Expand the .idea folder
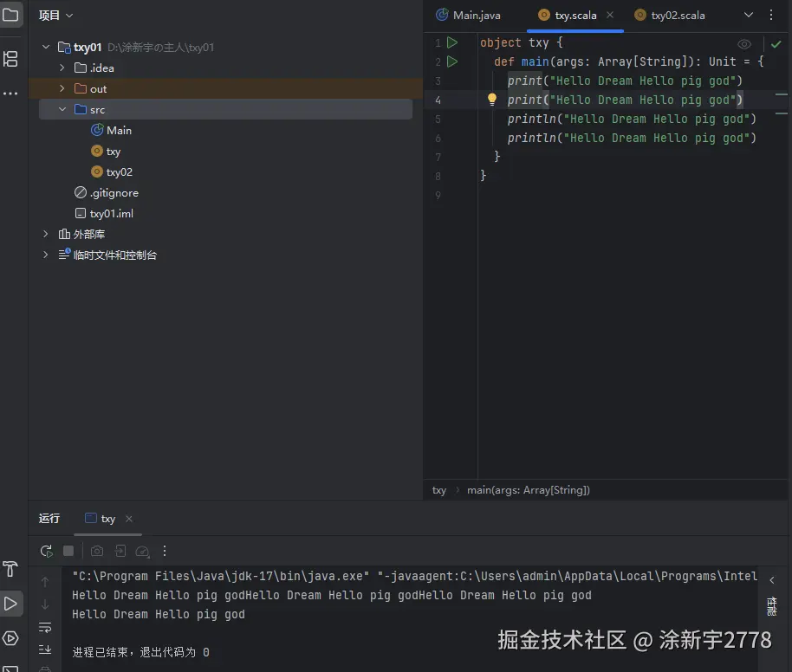The width and height of the screenshot is (792, 672). (62, 68)
